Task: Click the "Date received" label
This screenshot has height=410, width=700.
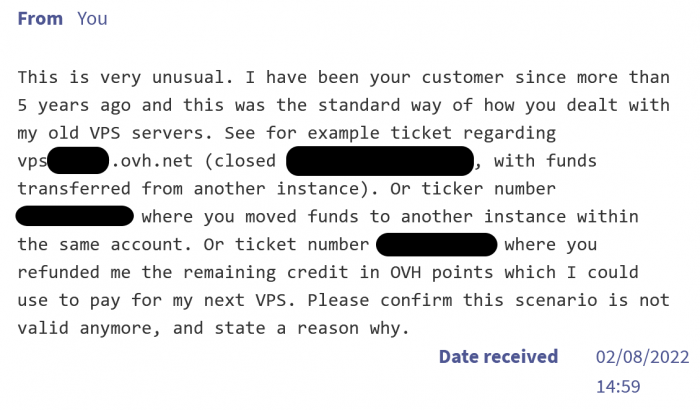Action: pos(498,357)
